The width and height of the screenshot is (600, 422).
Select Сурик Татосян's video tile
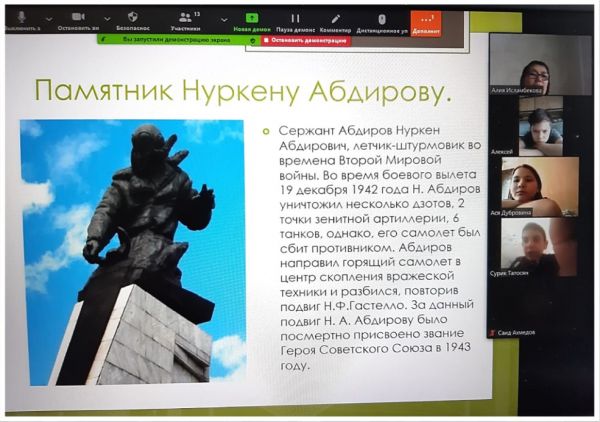[x=540, y=247]
